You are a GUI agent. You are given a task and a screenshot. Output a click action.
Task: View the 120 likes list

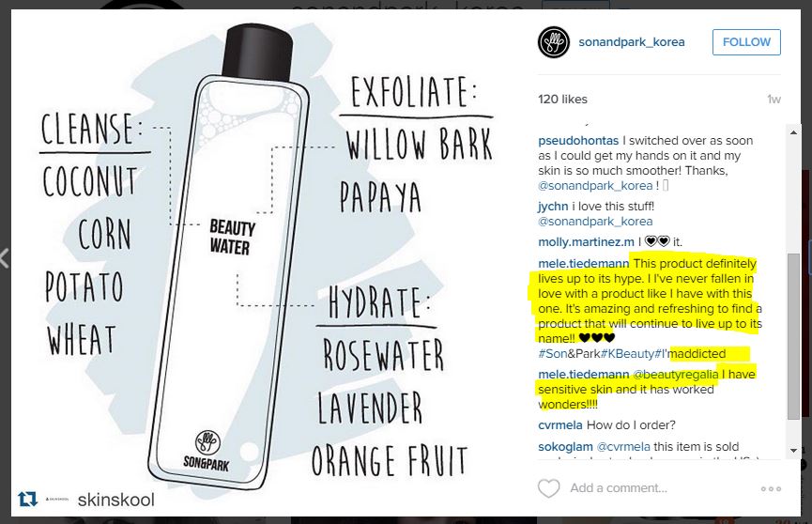562,99
